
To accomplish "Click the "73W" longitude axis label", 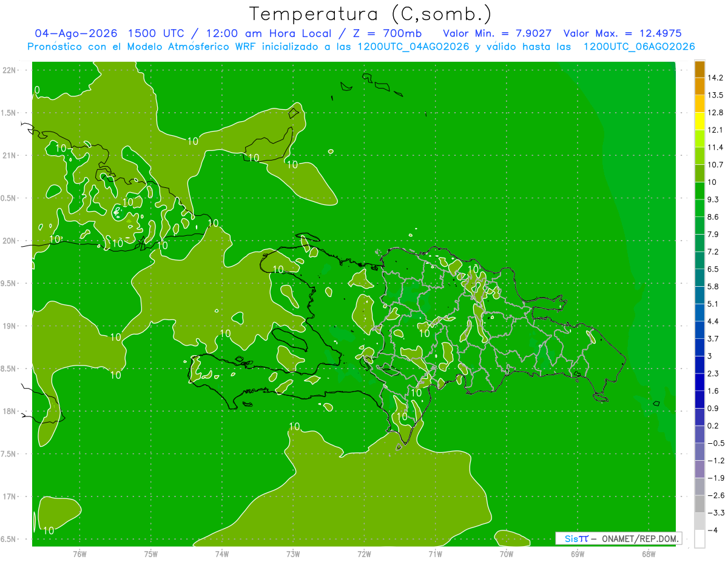I will point(293,554).
